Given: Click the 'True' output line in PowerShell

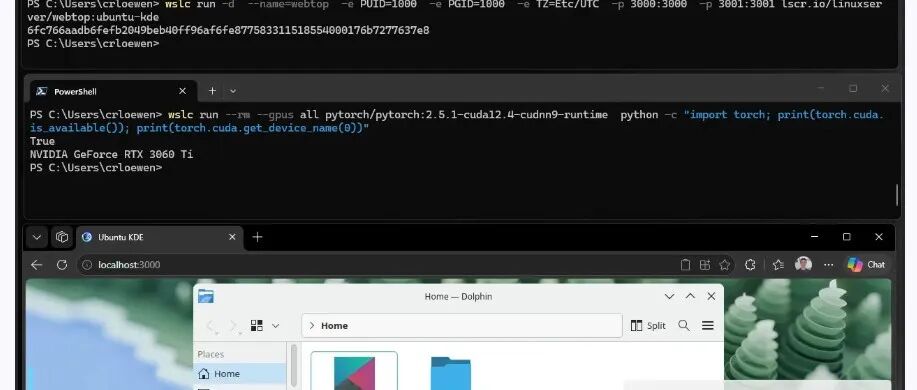Looking at the screenshot, I should (42, 141).
